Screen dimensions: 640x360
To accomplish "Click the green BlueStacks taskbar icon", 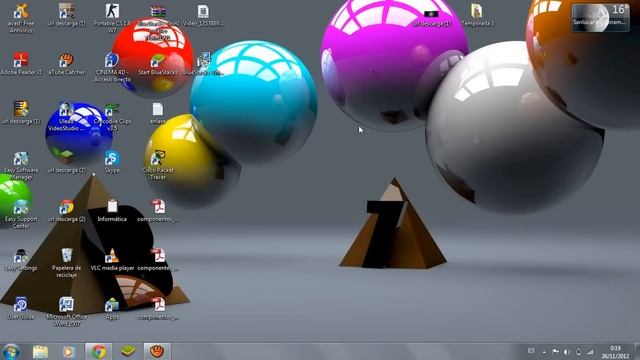I will click(128, 351).
